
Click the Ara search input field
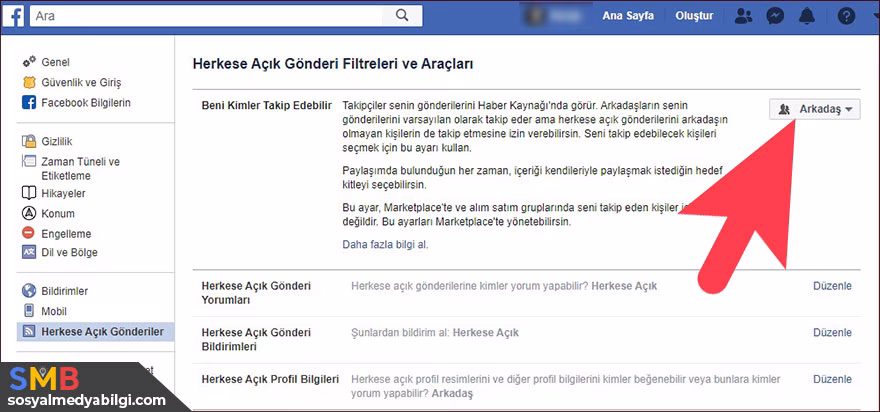pyautogui.click(x=206, y=16)
